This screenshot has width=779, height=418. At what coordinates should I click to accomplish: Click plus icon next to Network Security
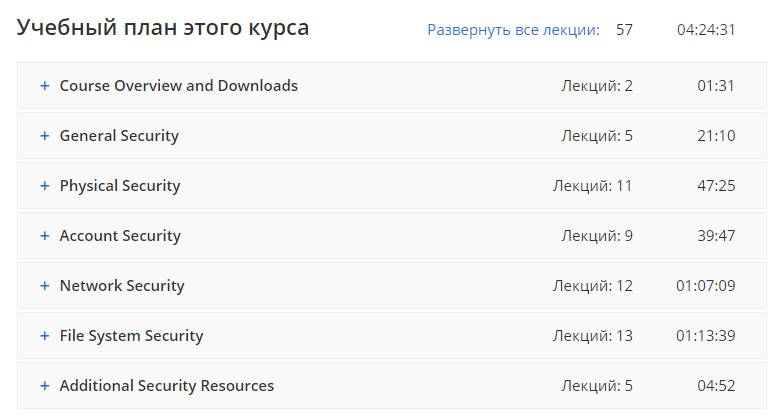(x=44, y=286)
